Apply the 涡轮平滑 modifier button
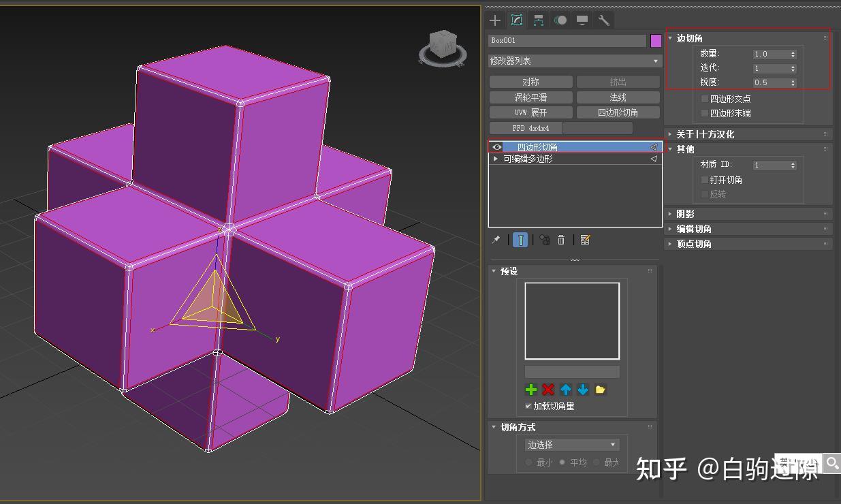 point(530,97)
